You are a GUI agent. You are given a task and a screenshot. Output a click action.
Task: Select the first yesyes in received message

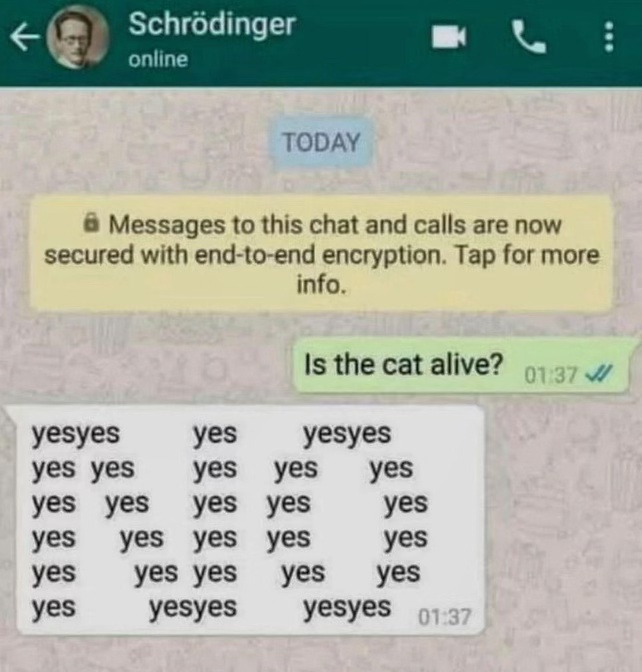[x=76, y=434]
